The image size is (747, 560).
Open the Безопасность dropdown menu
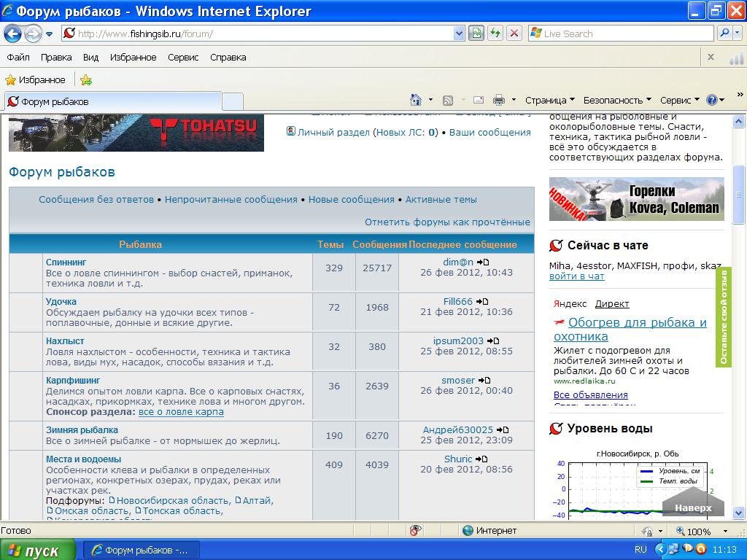tap(617, 100)
